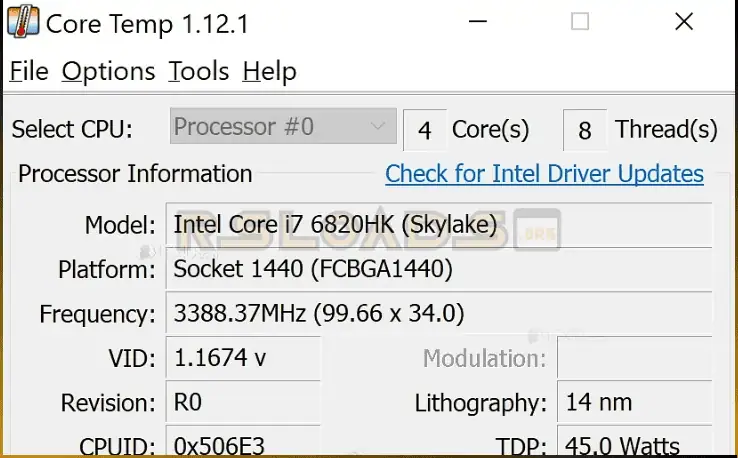The image size is (738, 458).
Task: Open the Help menu
Action: click(269, 72)
